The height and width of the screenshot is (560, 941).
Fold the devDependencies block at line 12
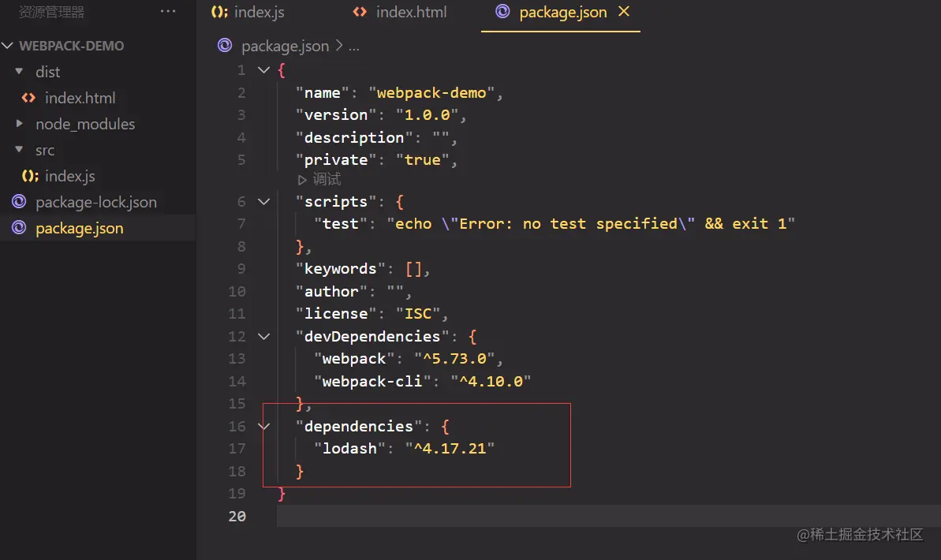click(263, 336)
